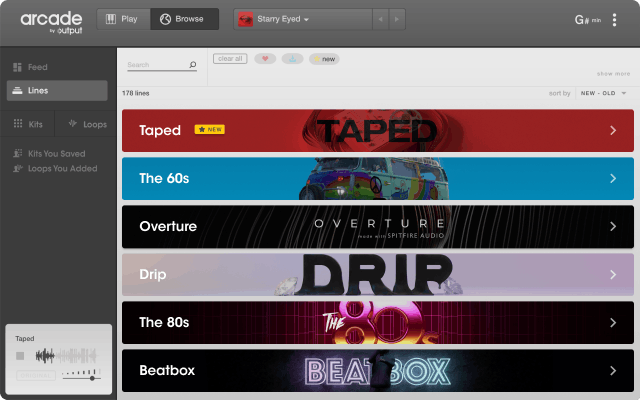Click the Loops waveform icon

click(73, 123)
